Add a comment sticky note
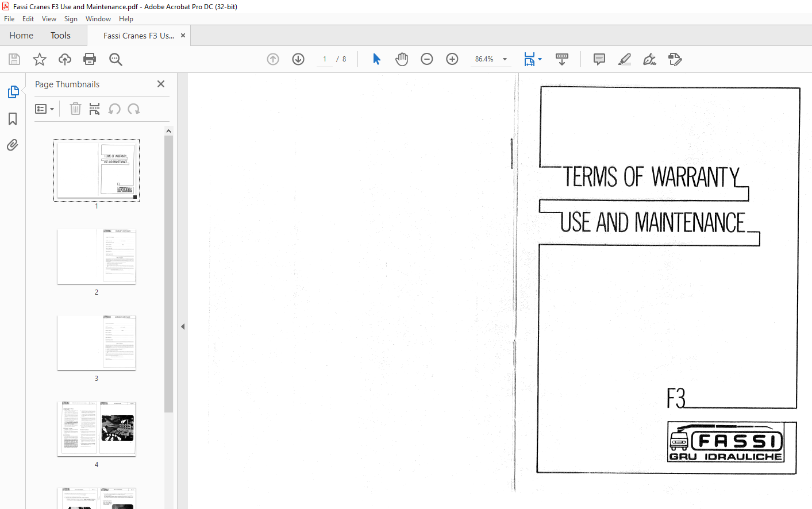The width and height of the screenshot is (812, 509). [x=599, y=59]
